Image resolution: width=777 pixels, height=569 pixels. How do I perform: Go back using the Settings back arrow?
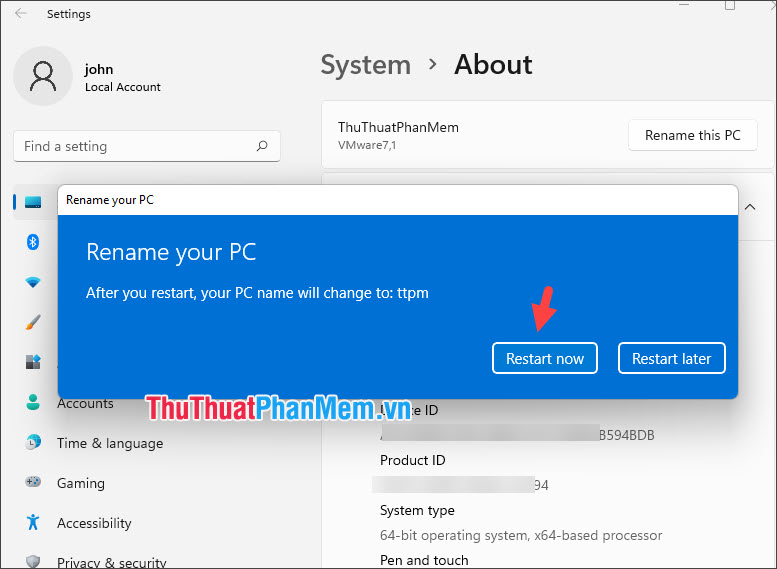coord(20,13)
